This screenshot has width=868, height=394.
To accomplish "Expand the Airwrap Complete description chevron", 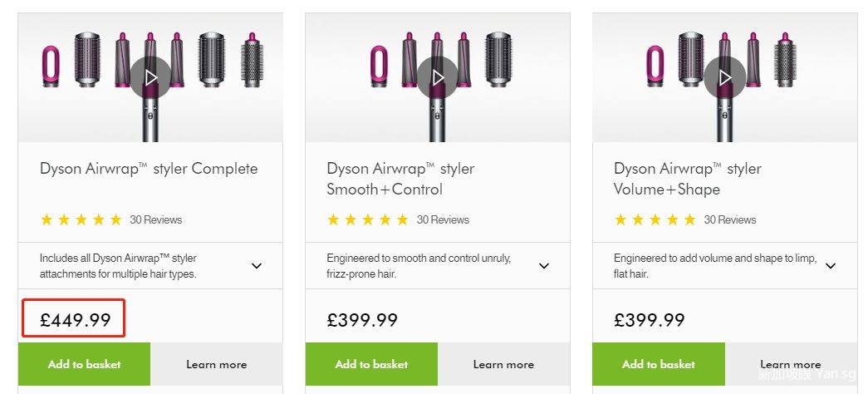I will (257, 266).
